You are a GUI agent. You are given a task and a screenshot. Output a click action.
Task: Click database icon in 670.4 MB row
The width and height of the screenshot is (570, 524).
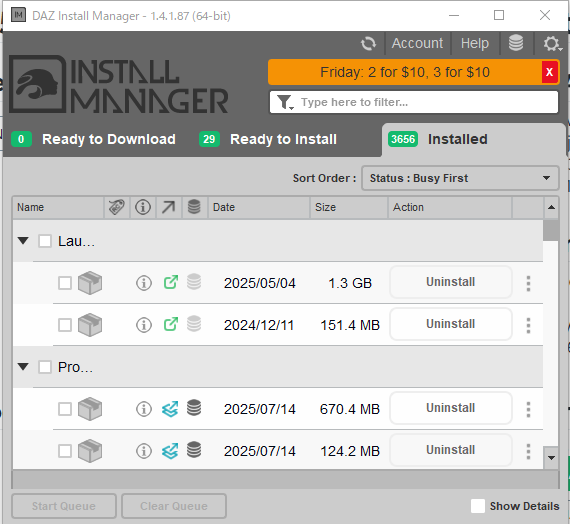(x=194, y=408)
